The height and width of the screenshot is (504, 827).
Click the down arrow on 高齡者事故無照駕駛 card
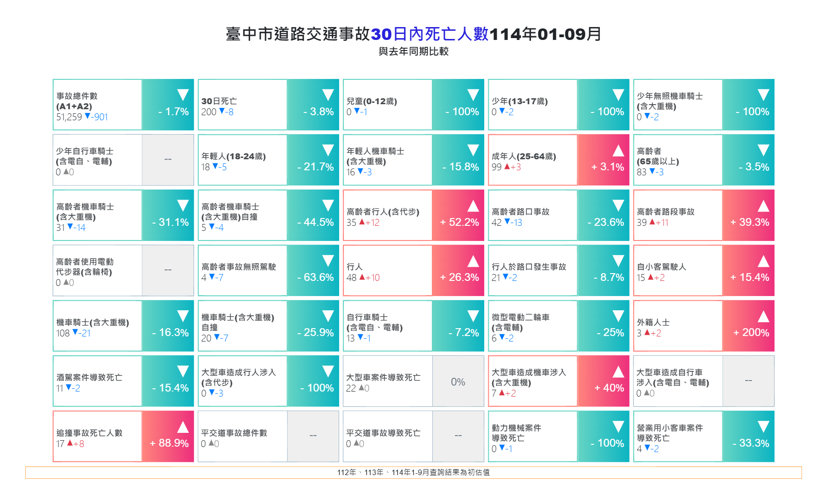tap(328, 261)
